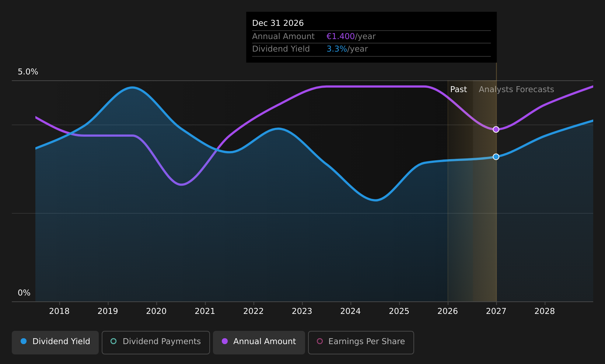Click the tooltip Annual Amount row label
605x364 pixels.
[x=283, y=36]
